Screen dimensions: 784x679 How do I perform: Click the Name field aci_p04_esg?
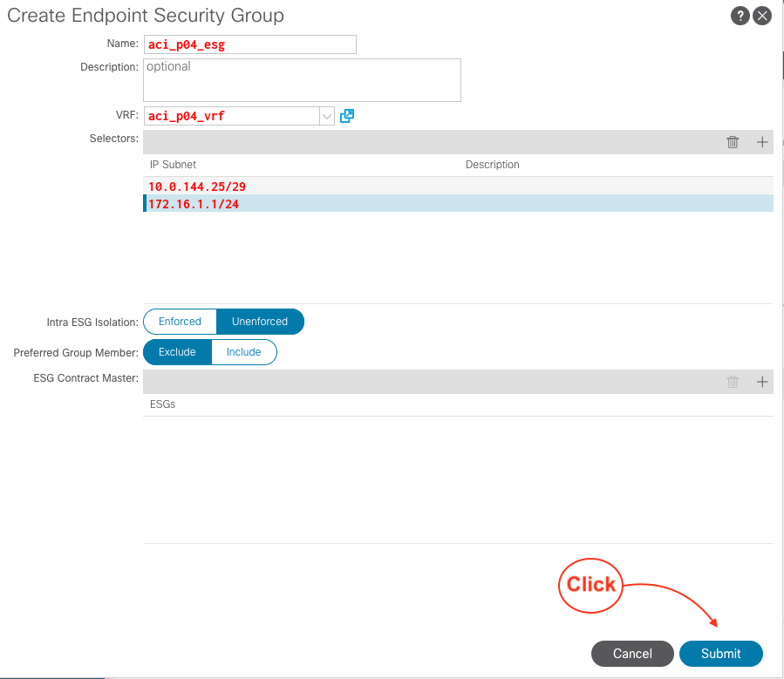249,44
